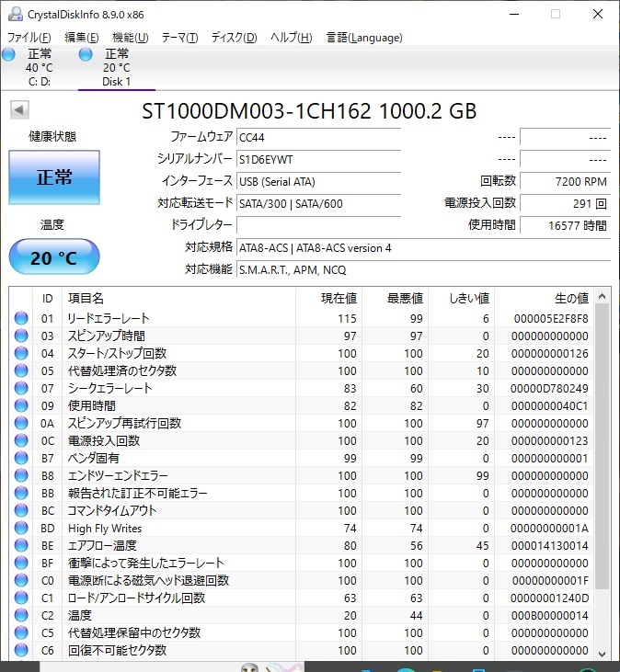Click status icon of row C5 代替処理保留中のセクタ数
The height and width of the screenshot is (672, 620).
tap(21, 632)
